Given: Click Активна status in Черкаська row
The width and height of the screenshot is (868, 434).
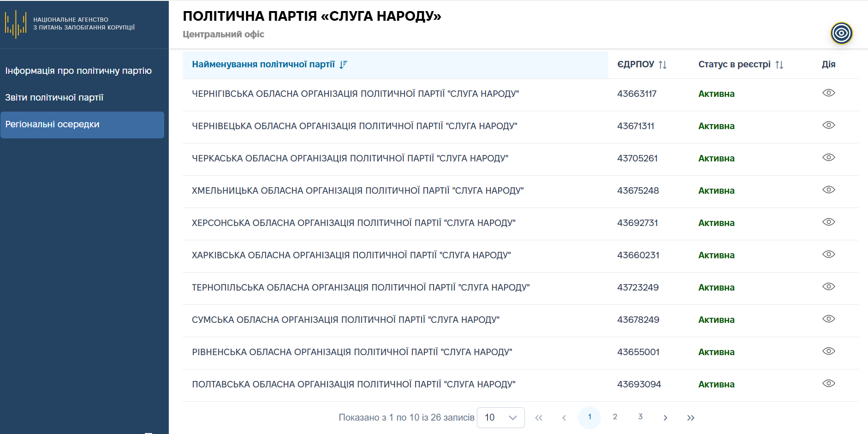Looking at the screenshot, I should 716,159.
